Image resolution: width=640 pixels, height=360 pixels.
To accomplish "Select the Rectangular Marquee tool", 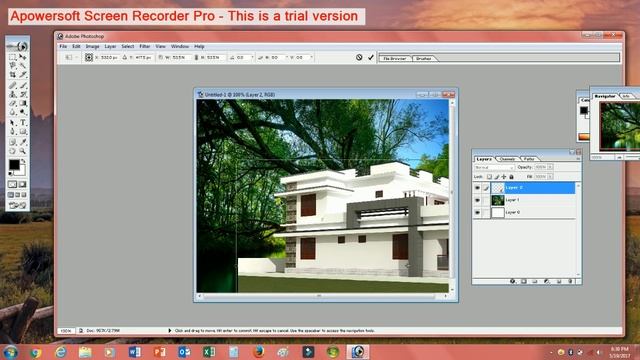I will [x=13, y=57].
